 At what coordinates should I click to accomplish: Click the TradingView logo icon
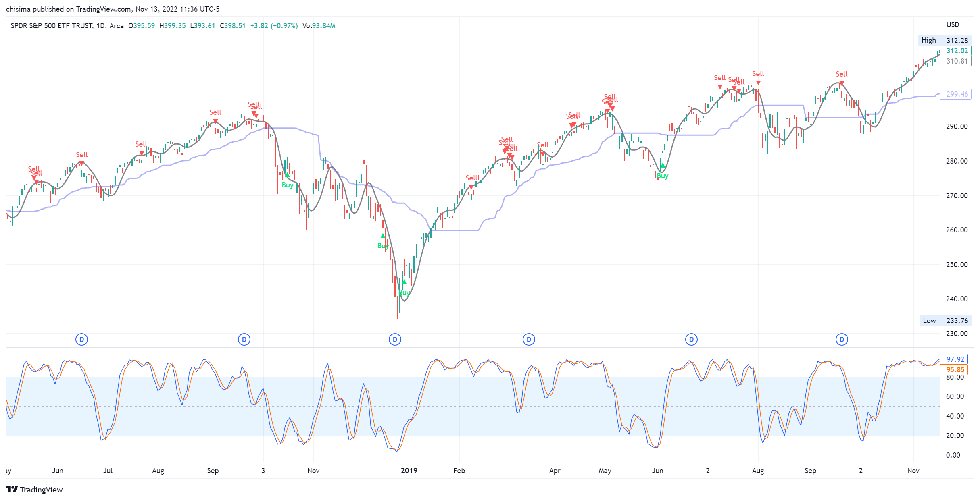pyautogui.click(x=12, y=489)
